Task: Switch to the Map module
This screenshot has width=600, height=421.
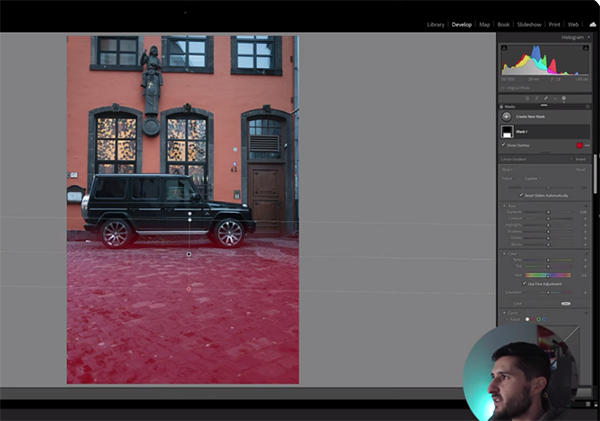Action: [484, 24]
